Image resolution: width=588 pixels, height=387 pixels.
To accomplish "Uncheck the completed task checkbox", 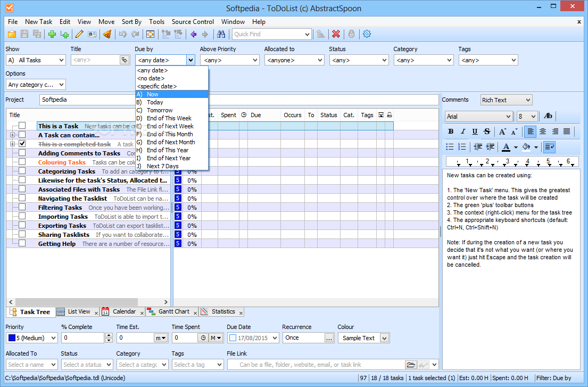I will (x=22, y=144).
